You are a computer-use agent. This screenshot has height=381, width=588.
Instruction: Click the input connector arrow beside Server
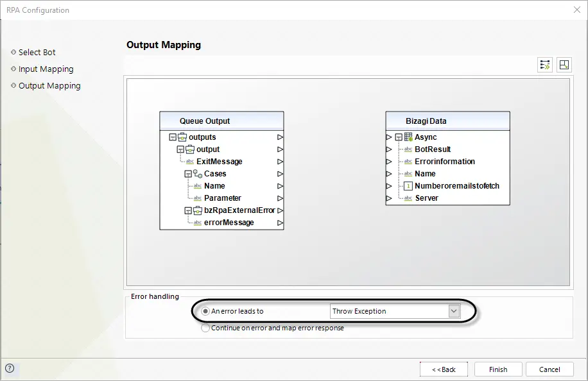389,198
